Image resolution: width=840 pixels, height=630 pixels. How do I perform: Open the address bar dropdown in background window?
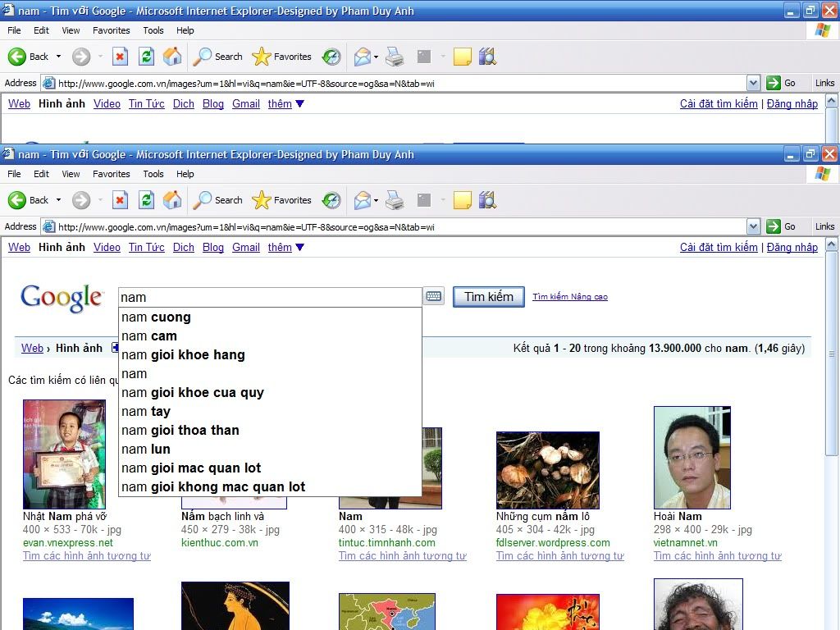(753, 83)
